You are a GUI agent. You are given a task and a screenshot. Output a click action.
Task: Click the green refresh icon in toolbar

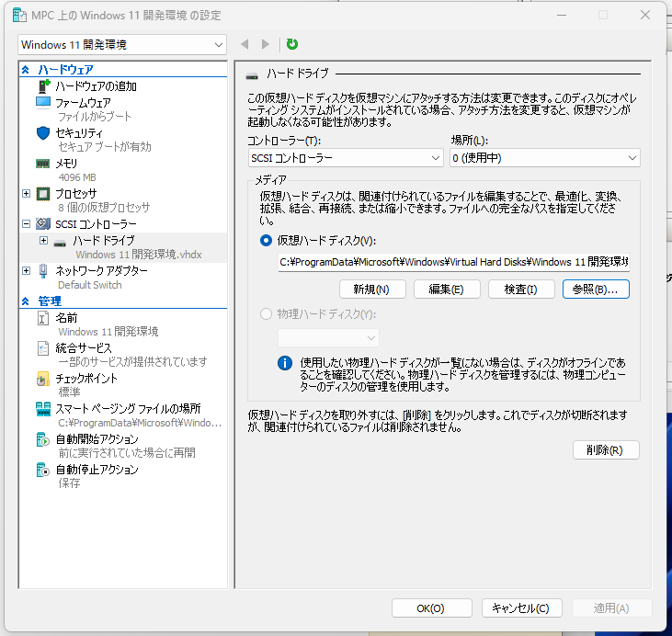click(291, 44)
